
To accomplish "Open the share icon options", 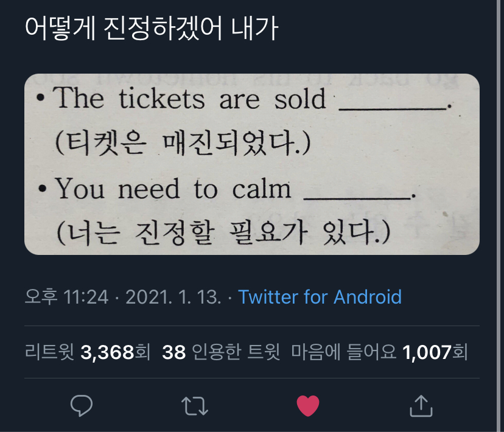I will (x=421, y=406).
